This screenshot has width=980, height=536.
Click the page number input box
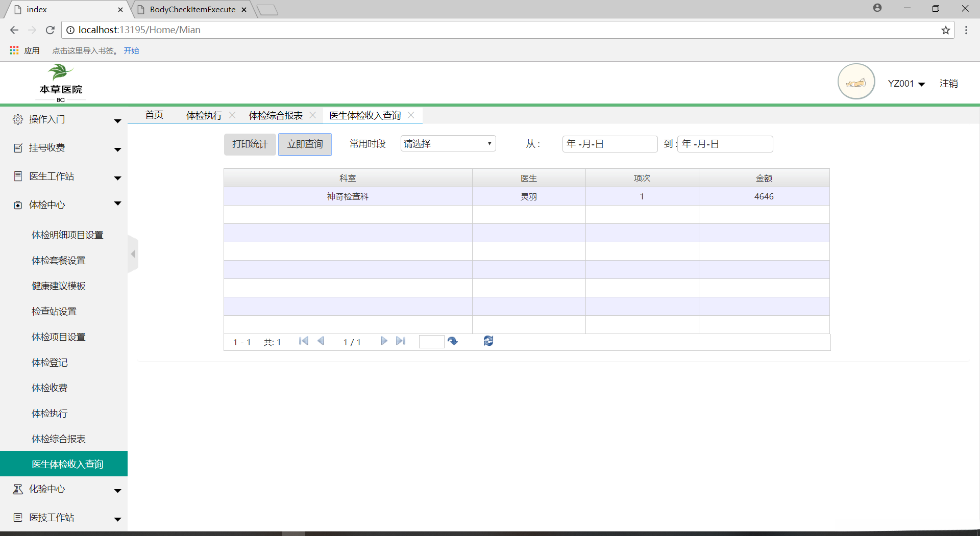tap(431, 341)
